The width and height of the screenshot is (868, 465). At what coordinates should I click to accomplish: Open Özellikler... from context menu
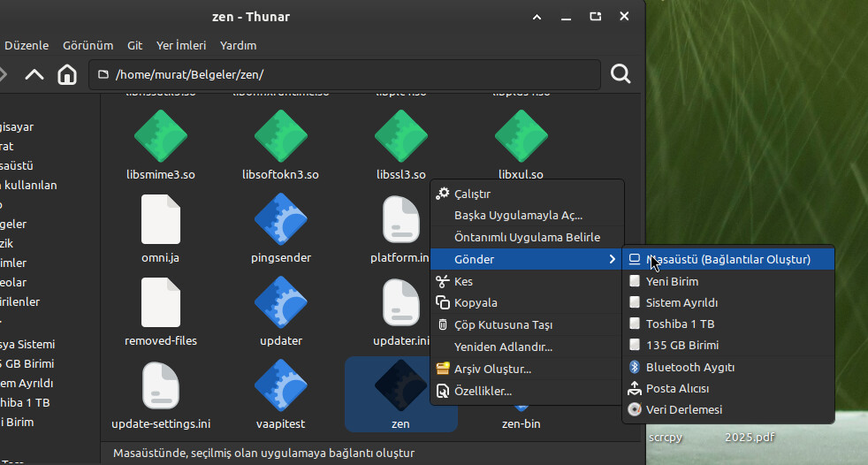pos(483,391)
